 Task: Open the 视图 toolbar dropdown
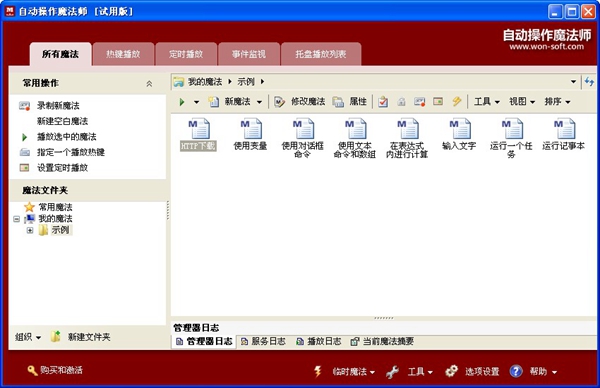point(522,101)
